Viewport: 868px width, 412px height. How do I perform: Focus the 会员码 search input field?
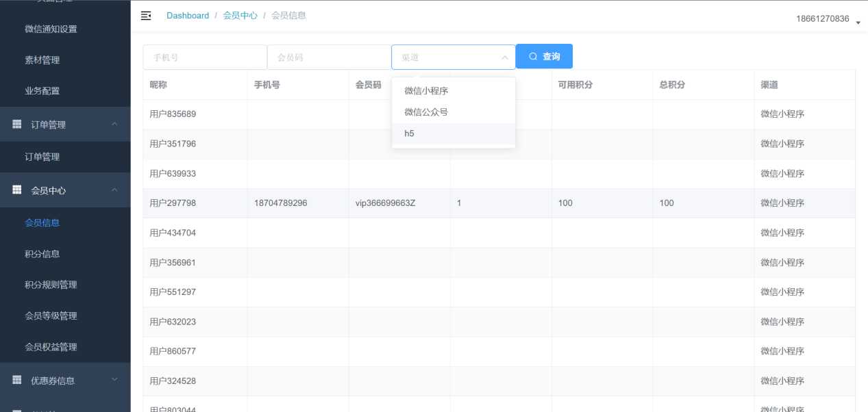tap(329, 57)
